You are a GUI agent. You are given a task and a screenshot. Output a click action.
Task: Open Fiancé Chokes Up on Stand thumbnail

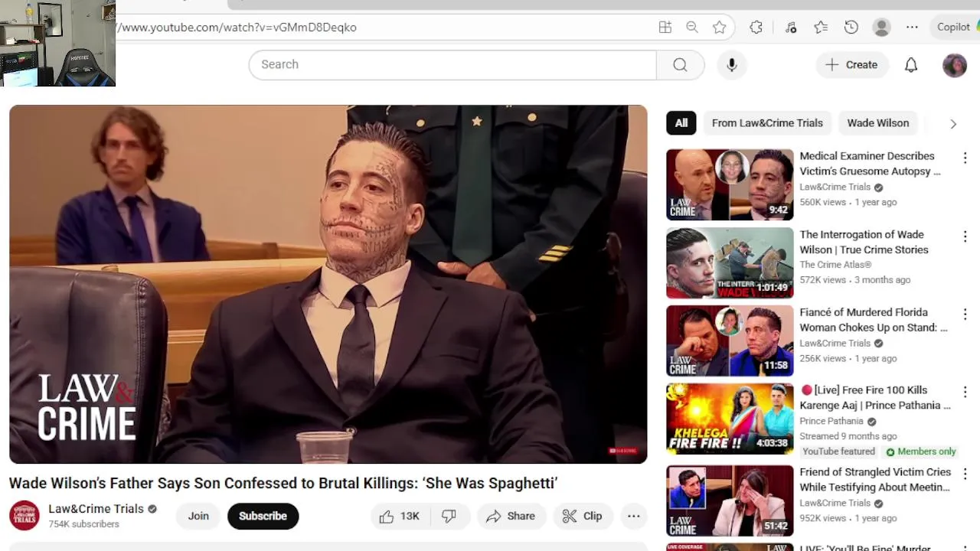tap(730, 341)
